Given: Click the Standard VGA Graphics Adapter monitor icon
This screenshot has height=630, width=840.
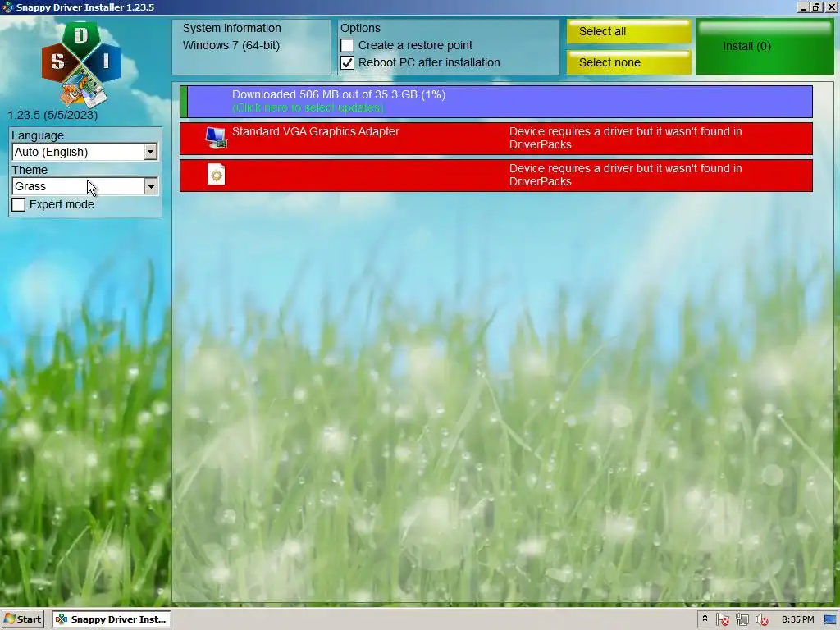Looking at the screenshot, I should (217, 138).
